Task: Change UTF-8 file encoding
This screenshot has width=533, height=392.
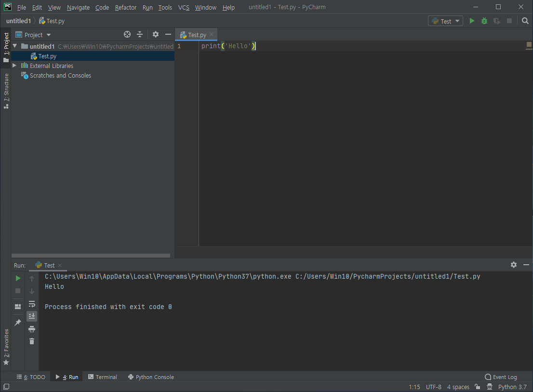Action: point(433,387)
